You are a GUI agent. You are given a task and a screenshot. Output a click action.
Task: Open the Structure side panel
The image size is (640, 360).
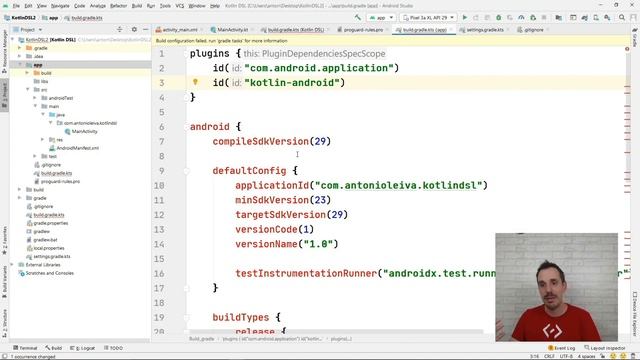coord(4,323)
